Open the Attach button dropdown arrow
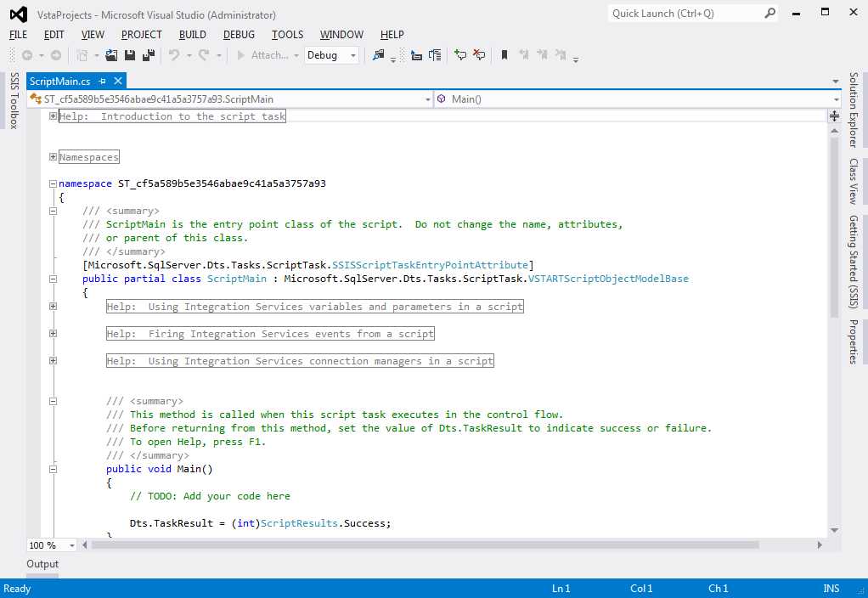 point(296,55)
